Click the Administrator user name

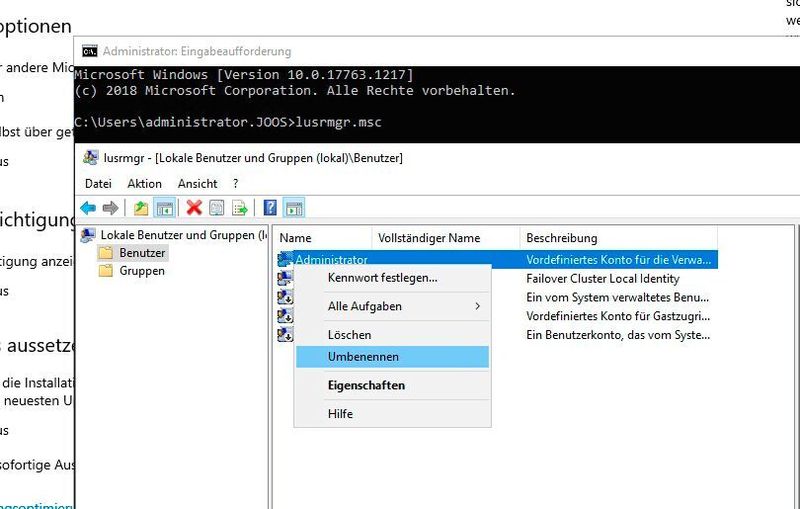(x=332, y=260)
